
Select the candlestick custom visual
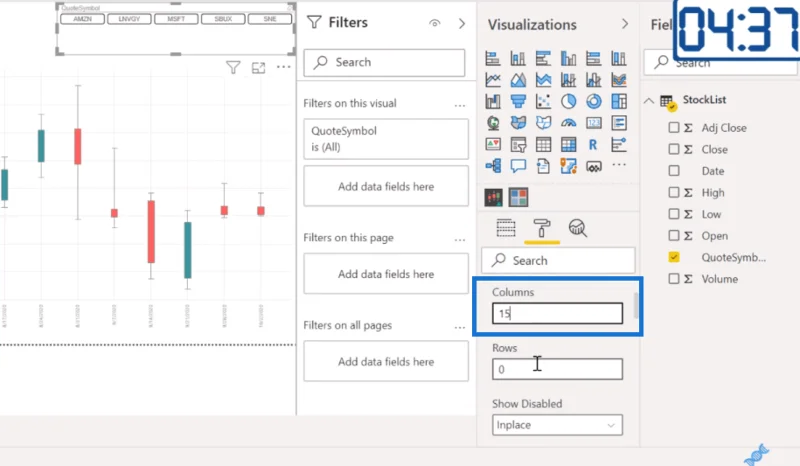493,197
